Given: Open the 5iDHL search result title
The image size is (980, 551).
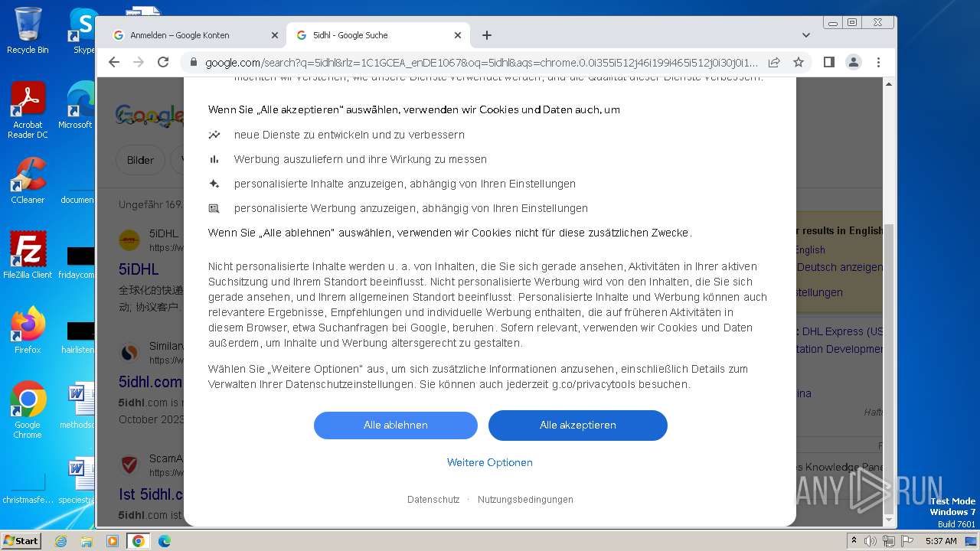Looking at the screenshot, I should tap(139, 269).
